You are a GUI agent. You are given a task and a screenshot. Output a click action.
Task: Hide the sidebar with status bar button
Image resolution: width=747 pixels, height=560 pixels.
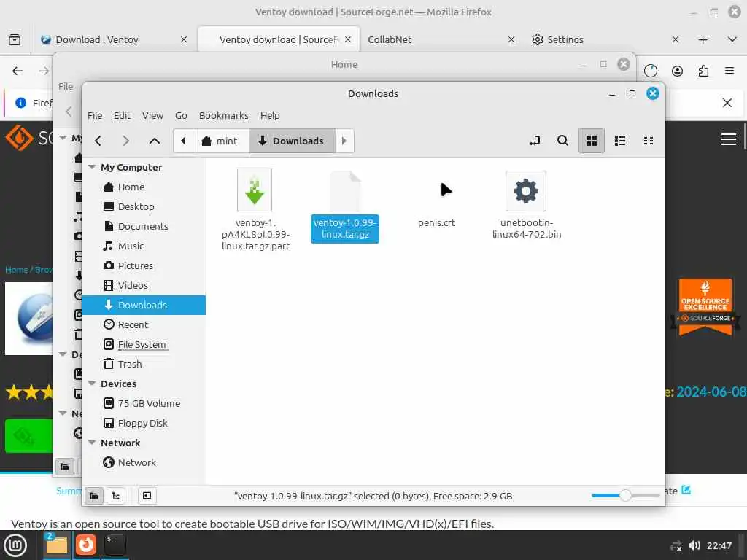click(147, 496)
